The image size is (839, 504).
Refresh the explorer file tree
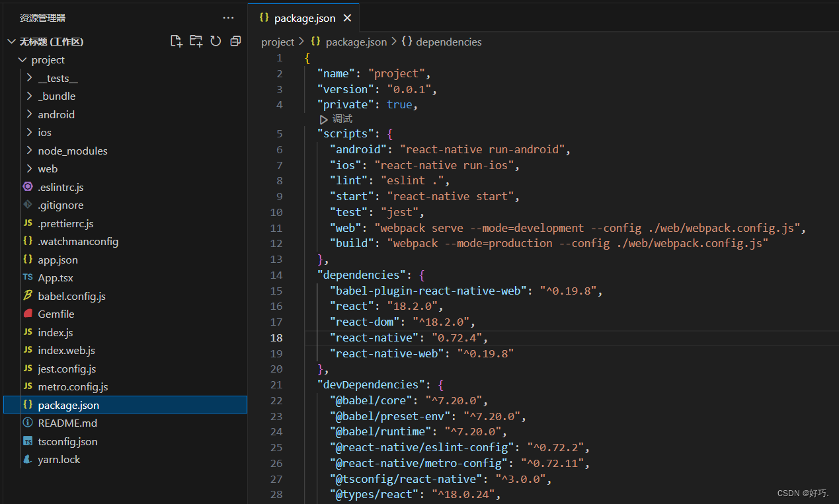coord(216,41)
